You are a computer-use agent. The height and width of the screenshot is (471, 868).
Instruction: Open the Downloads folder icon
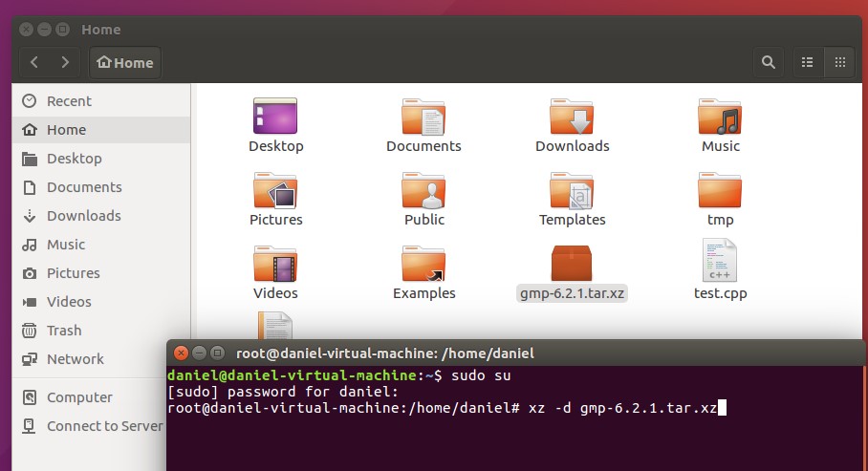572,118
